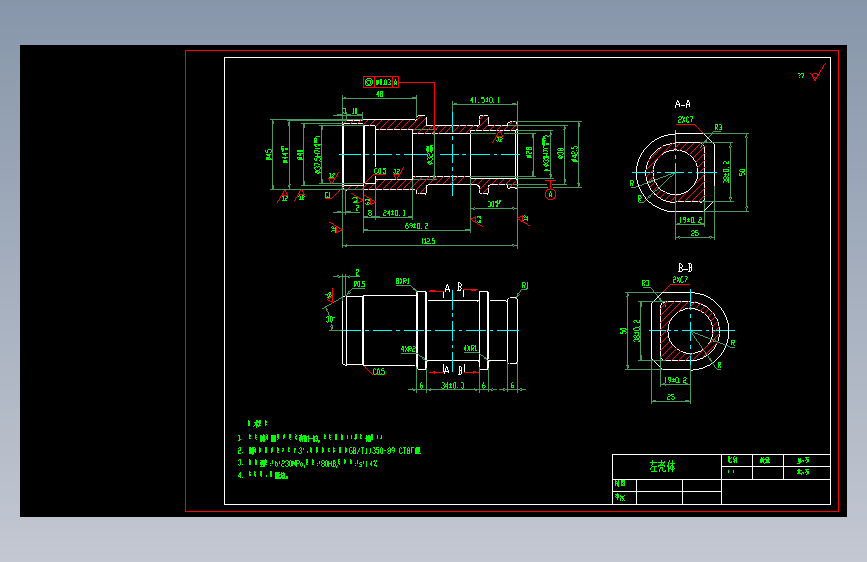Image resolution: width=867 pixels, height=562 pixels.
Task: Click the surface roughness symbol in top-right corner
Action: pos(818,73)
